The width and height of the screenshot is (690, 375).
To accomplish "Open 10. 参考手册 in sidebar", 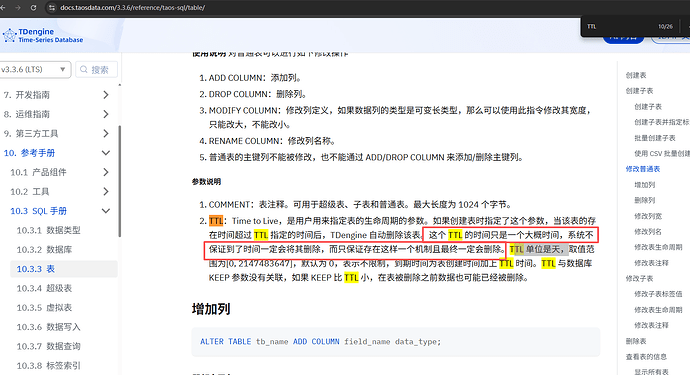I will point(29,153).
